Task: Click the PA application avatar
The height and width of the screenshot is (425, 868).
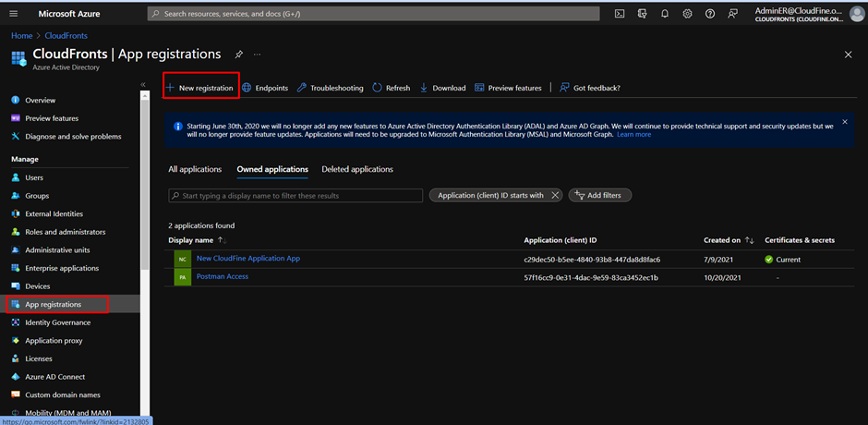Action: pos(182,277)
